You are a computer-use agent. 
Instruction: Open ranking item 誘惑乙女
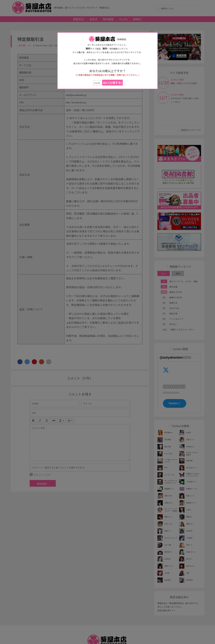[x=173, y=303]
